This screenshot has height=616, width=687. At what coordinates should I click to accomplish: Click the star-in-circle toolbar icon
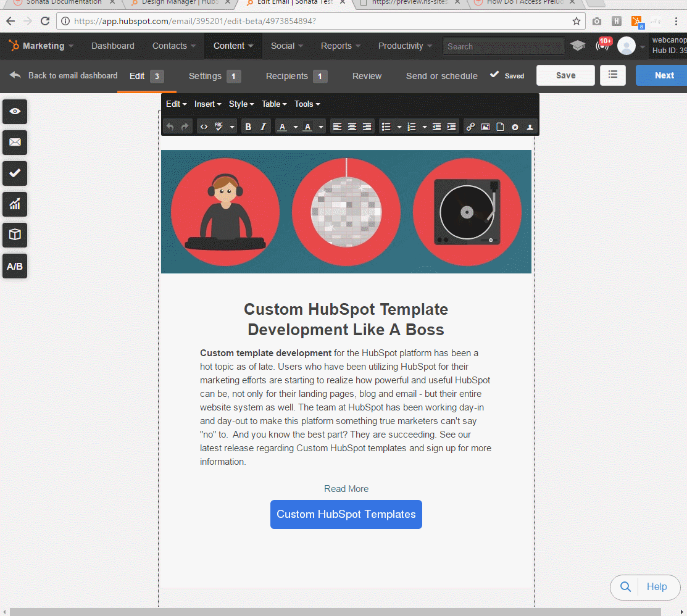[x=515, y=127]
